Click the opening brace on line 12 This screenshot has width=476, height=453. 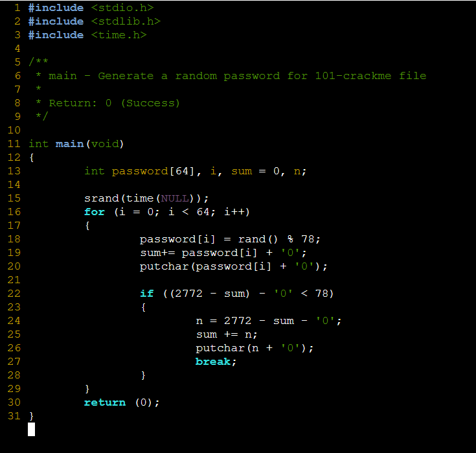pos(31,157)
